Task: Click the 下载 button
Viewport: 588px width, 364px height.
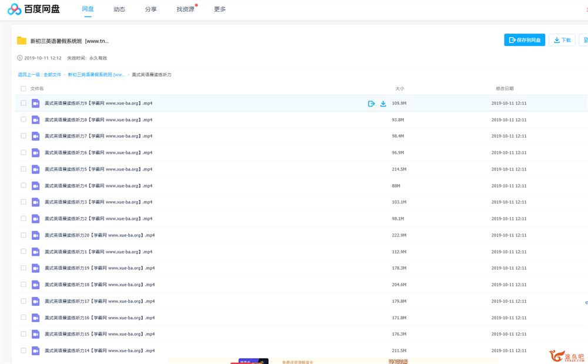Action: (x=562, y=40)
